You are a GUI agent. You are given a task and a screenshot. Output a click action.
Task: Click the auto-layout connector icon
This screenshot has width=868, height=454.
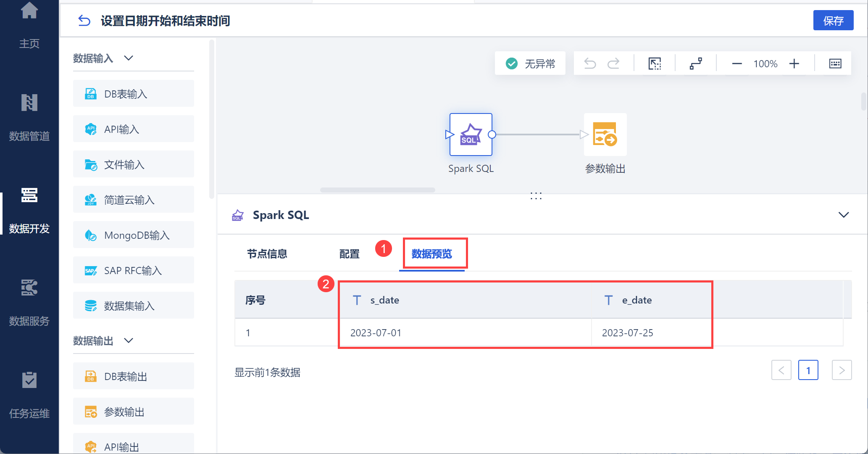pos(696,63)
